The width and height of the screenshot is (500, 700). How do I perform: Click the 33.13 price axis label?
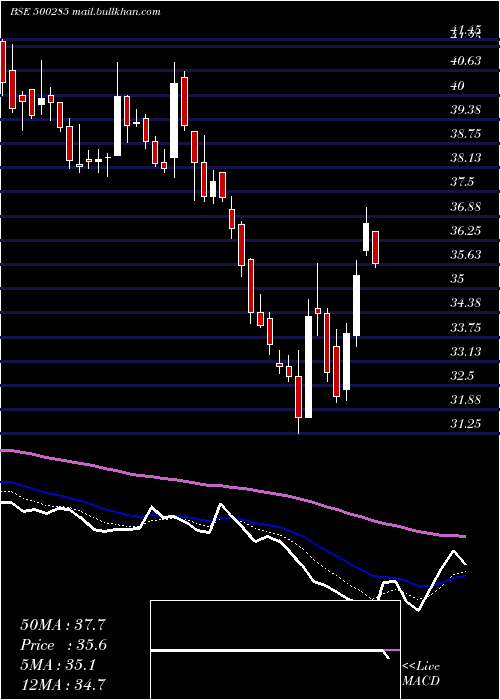click(466, 351)
